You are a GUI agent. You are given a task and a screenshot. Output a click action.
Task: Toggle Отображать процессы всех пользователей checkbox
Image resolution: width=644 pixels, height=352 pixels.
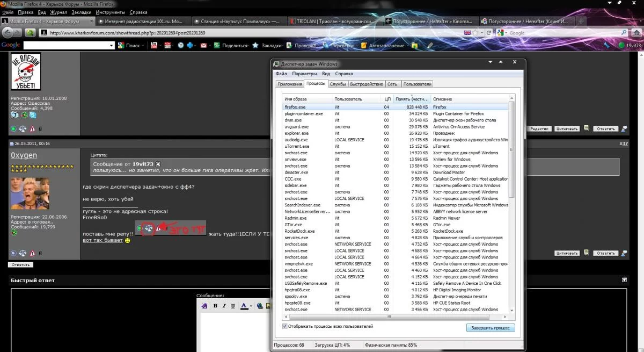(284, 326)
